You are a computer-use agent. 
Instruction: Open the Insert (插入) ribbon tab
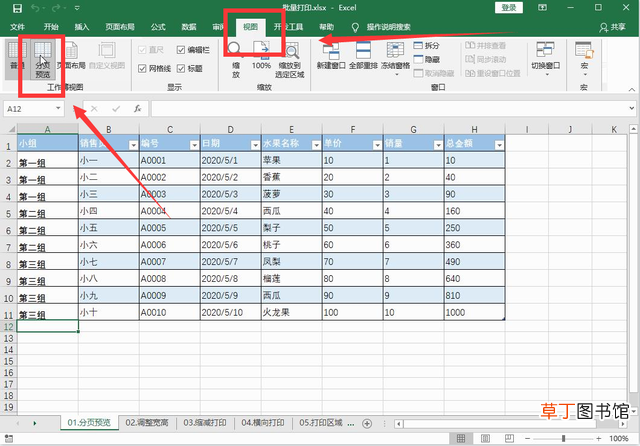82,27
